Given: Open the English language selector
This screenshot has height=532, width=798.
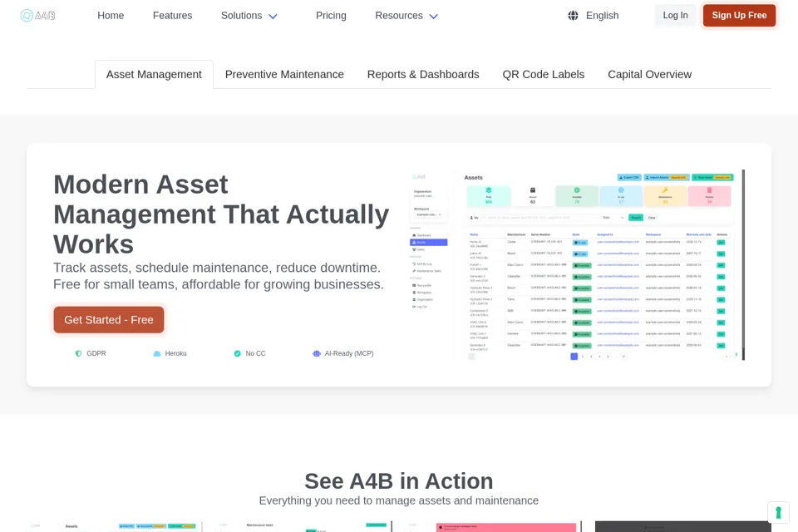Looking at the screenshot, I should 594,16.
